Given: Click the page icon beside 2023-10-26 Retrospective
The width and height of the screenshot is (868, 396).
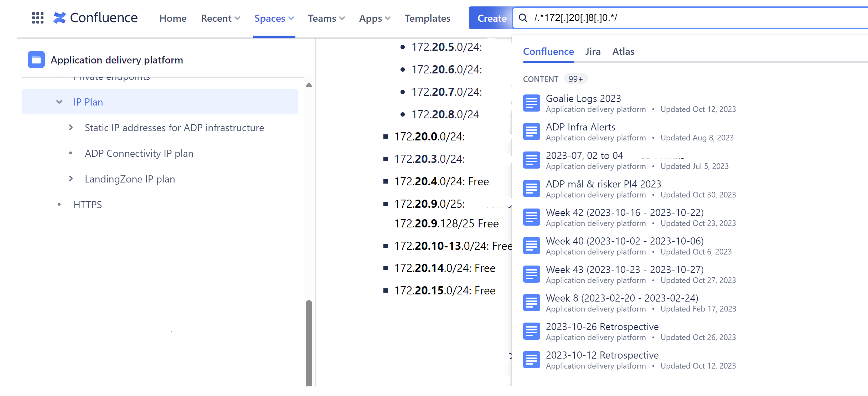Looking at the screenshot, I should (531, 331).
